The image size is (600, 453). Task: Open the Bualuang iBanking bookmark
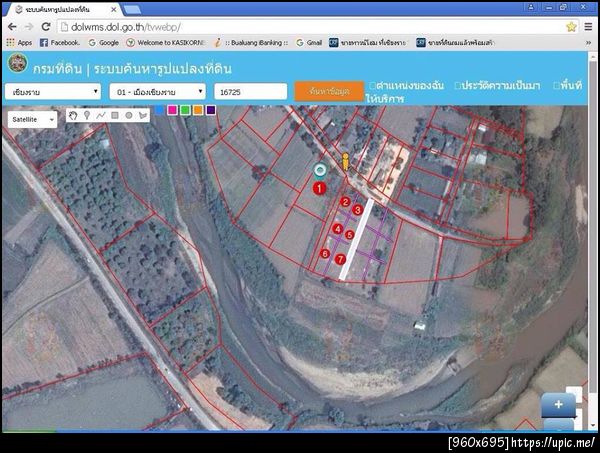point(251,43)
